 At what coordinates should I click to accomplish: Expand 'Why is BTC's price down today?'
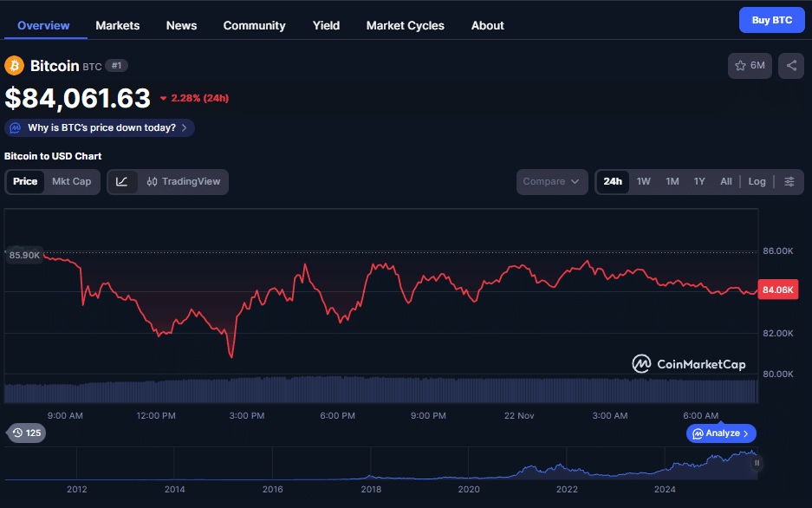pyautogui.click(x=101, y=128)
